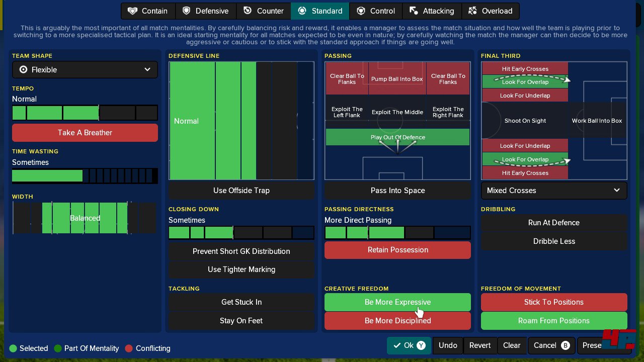Click the Defensive mentality shield icon
Viewport: 644px width, 362px height.
click(186, 11)
